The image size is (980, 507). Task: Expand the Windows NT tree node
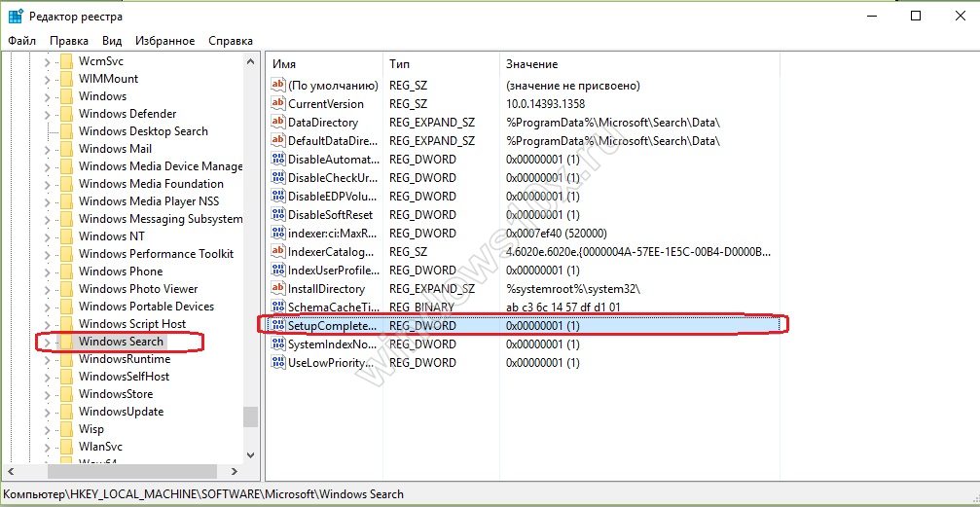[x=47, y=236]
